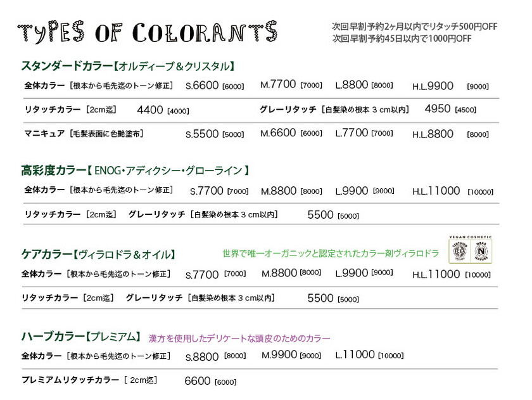Click the standard color H.L.9900 price
The height and width of the screenshot is (400, 532).
click(x=433, y=86)
